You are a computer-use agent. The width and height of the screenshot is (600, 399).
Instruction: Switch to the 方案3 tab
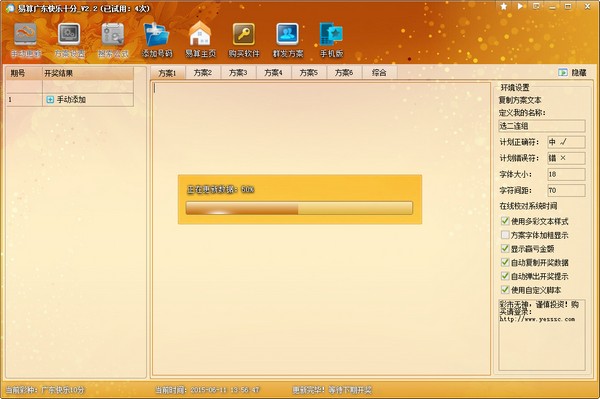238,72
